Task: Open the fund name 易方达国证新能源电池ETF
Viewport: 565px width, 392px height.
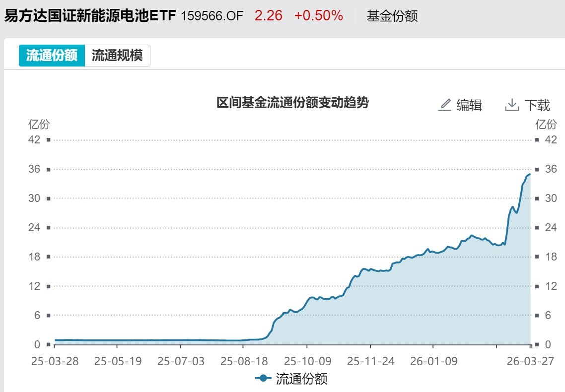Action: 89,15
